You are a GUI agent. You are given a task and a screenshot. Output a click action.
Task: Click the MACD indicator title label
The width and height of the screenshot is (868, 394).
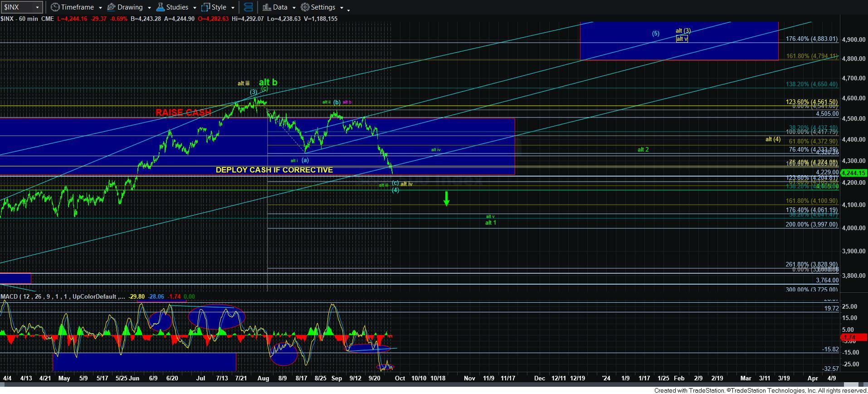coord(62,296)
